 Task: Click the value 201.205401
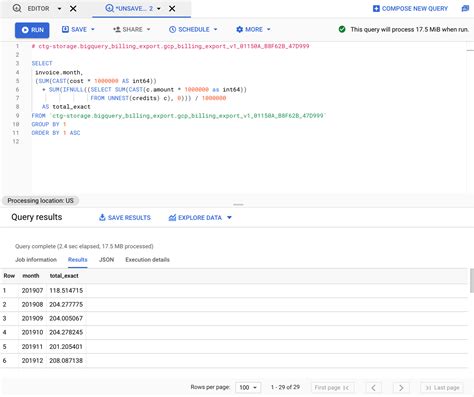pyautogui.click(x=66, y=347)
